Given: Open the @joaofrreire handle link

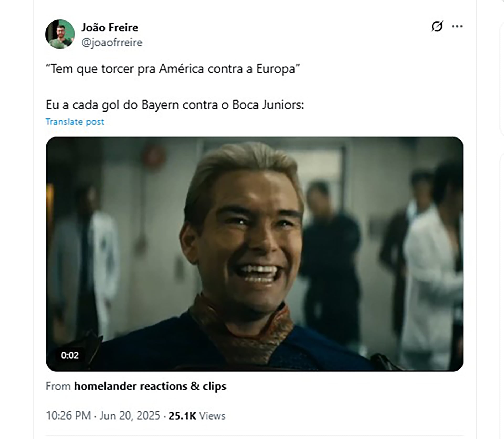Looking at the screenshot, I should pyautogui.click(x=112, y=43).
